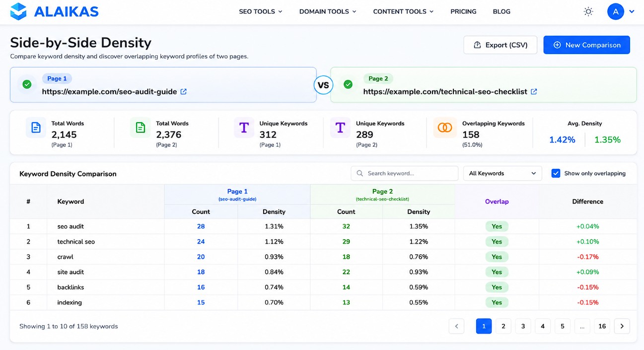The image size is (644, 350).
Task: Click the Overlapping Keywords circles icon
Action: [x=445, y=128]
